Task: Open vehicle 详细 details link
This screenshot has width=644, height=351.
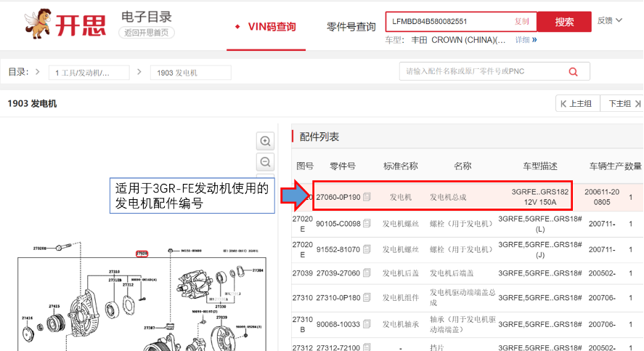Action: pos(526,40)
